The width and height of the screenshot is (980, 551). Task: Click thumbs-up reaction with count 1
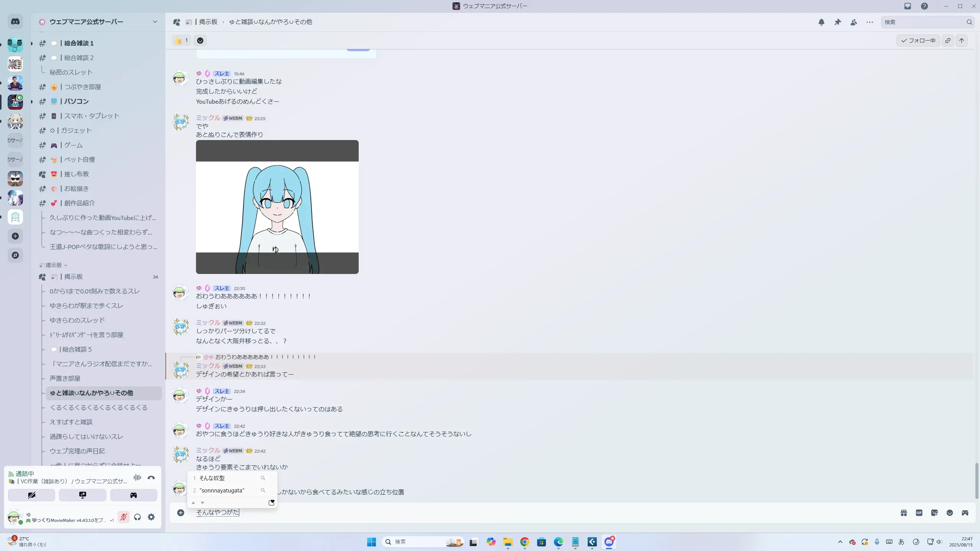pos(181,41)
